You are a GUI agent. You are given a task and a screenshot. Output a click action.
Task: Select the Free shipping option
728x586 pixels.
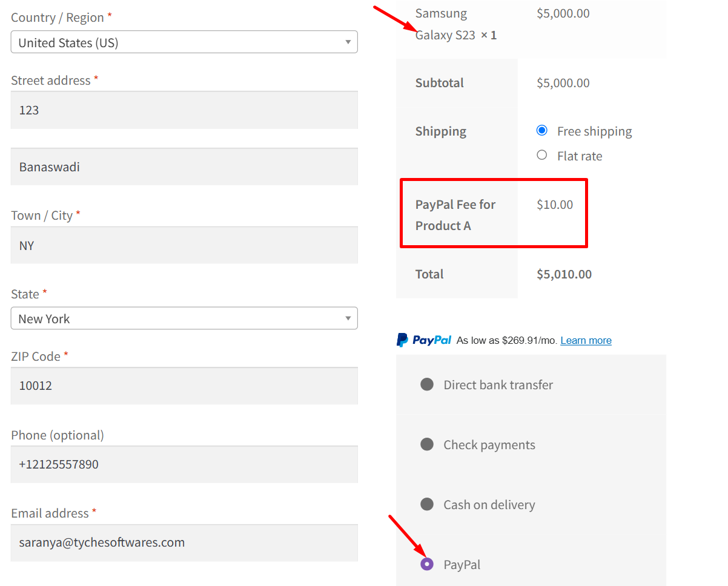542,131
